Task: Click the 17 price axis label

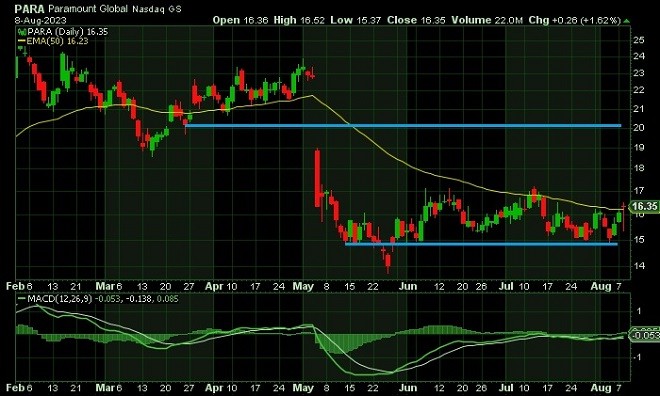Action: (x=639, y=191)
